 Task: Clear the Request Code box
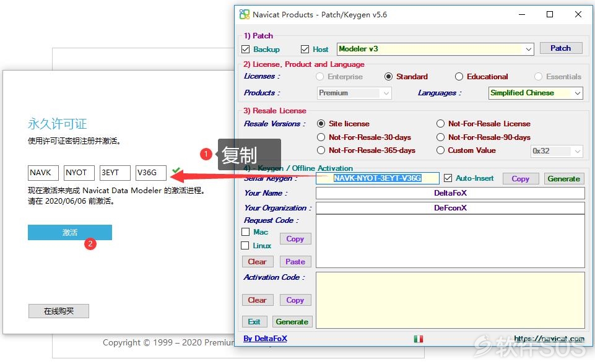(x=258, y=261)
